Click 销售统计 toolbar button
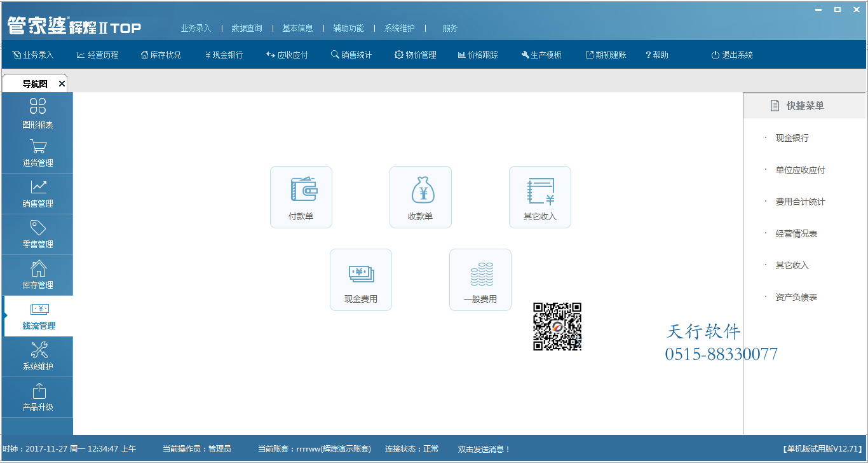868x463 pixels. (351, 55)
